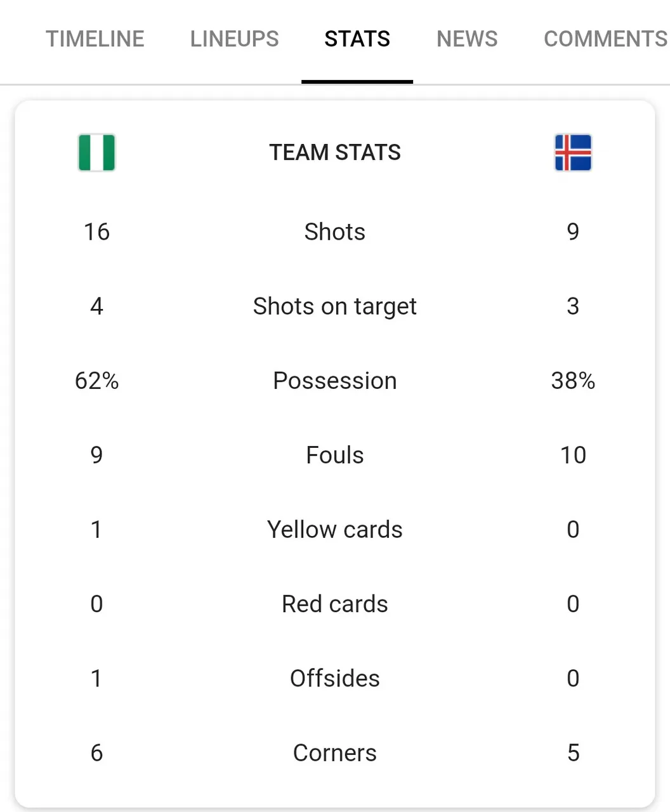
Task: Click the Red cards label
Action: 335,604
